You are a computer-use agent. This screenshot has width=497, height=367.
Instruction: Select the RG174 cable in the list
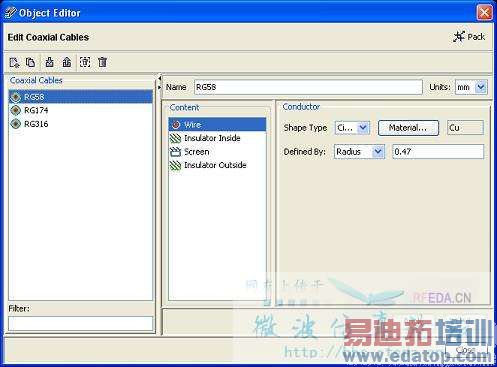80,110
